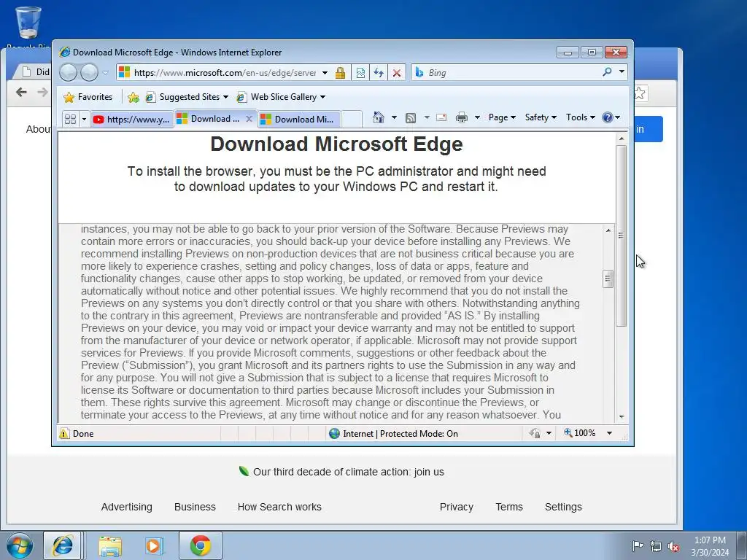Select the active Download Microsoft Edge tab
This screenshot has height=560, width=747.
pyautogui.click(x=211, y=119)
